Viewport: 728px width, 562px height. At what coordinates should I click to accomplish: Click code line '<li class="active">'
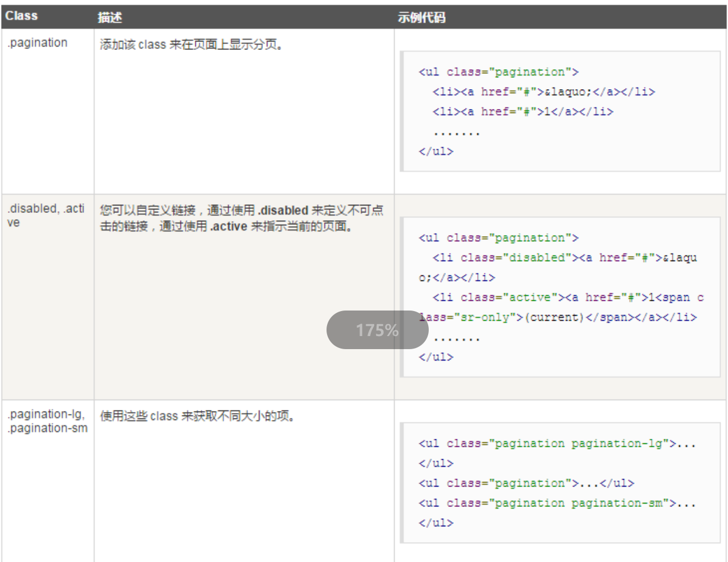pyautogui.click(x=568, y=297)
